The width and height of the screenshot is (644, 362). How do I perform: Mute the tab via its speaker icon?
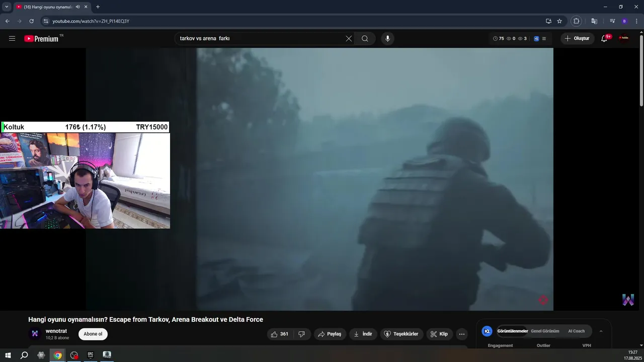(77, 7)
